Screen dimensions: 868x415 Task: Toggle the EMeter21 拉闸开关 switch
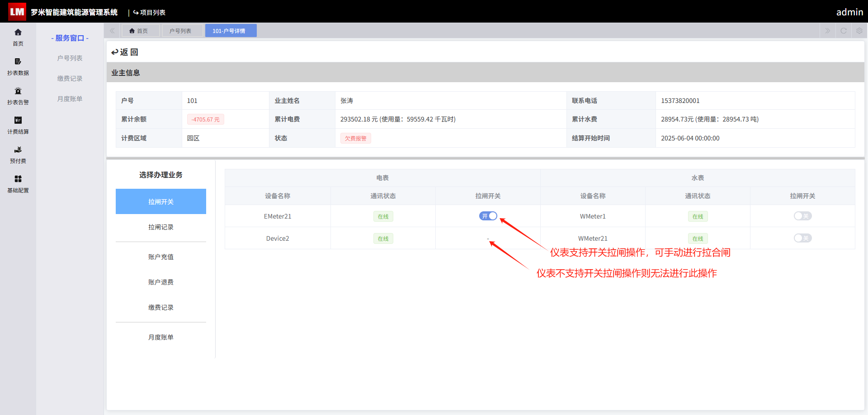[x=488, y=216]
